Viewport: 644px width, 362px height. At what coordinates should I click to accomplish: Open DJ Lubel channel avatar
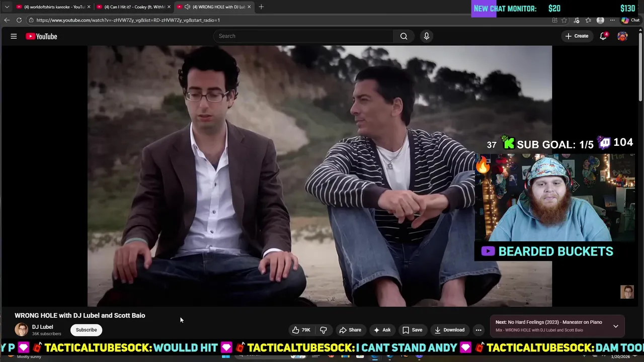[21, 330]
